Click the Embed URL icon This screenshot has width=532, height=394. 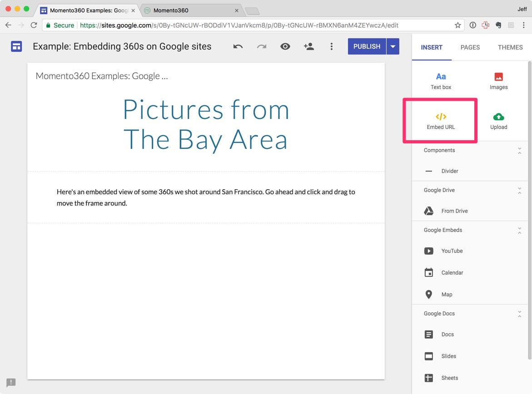coord(441,117)
